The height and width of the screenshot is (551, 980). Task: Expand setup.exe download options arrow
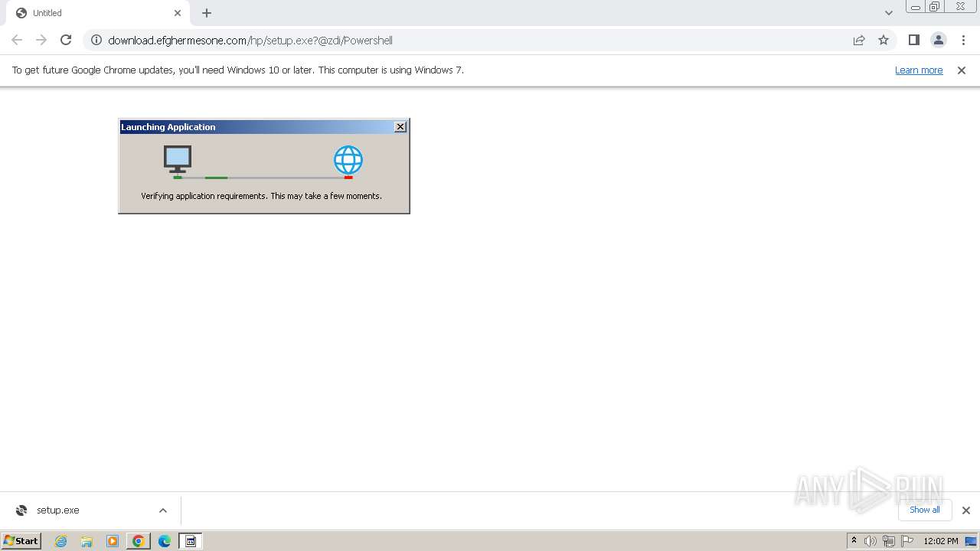(163, 510)
